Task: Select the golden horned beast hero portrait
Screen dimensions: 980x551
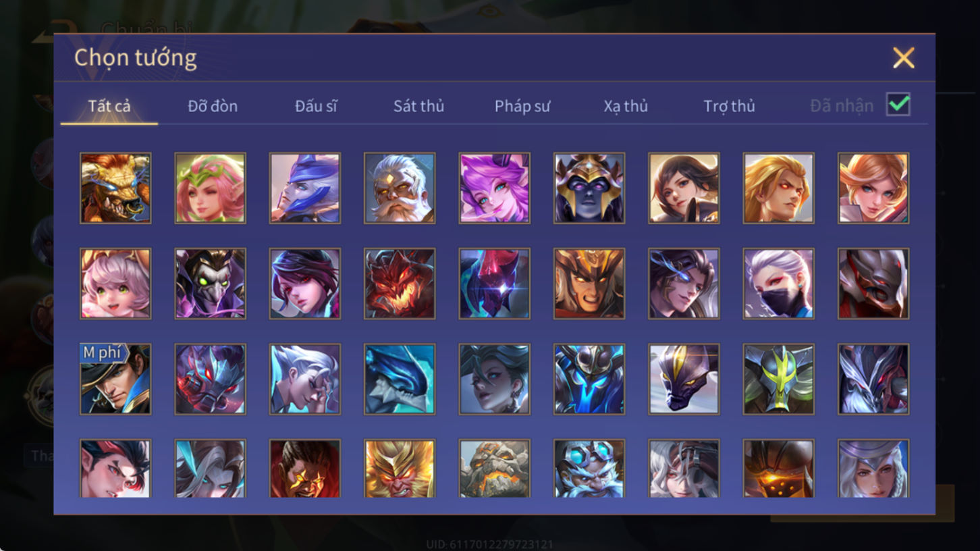Action: [115, 188]
